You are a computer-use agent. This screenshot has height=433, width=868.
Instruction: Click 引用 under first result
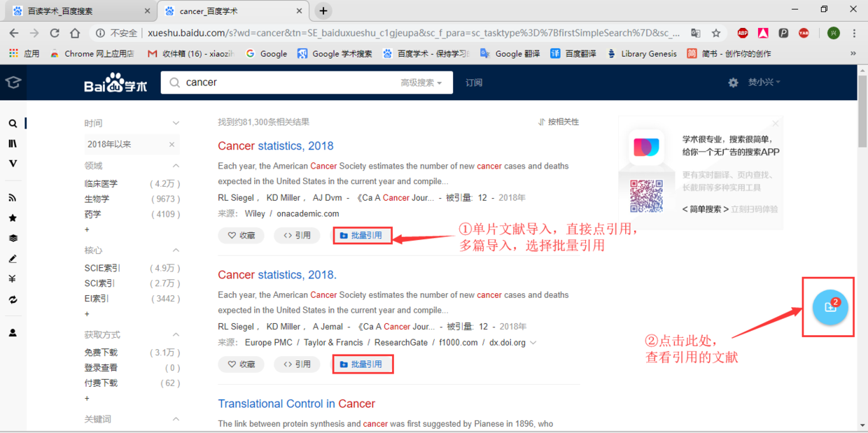pyautogui.click(x=297, y=236)
